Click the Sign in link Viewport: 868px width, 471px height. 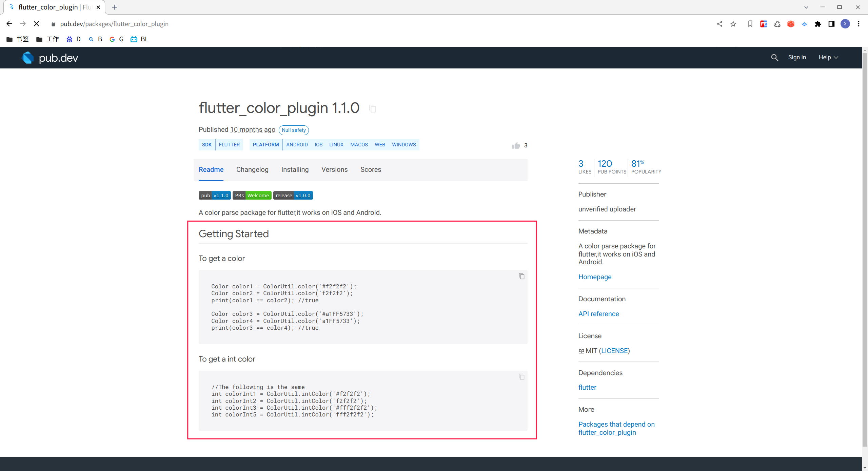pyautogui.click(x=797, y=58)
